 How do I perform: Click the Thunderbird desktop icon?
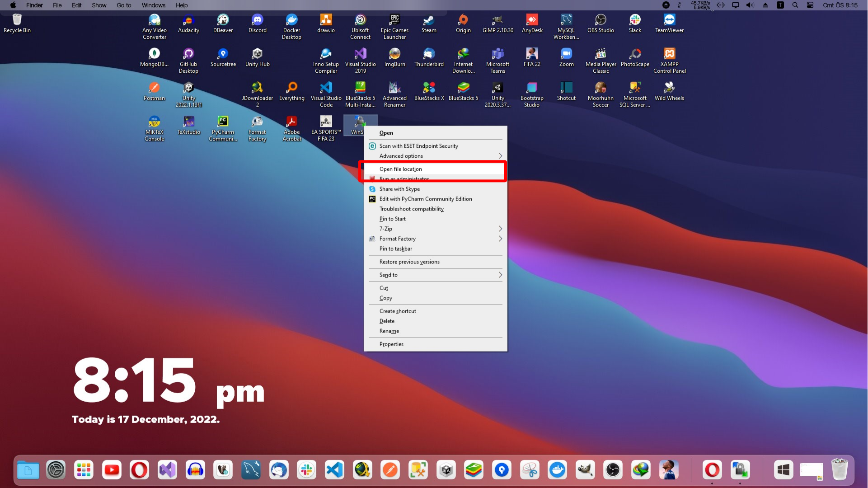pos(429,57)
